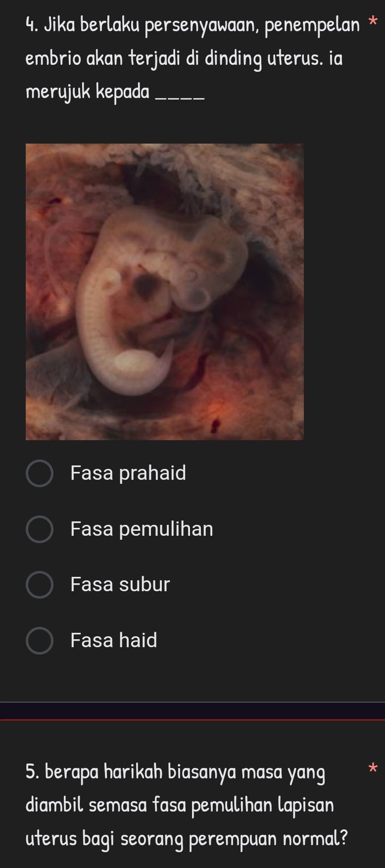Pick the Fasa subur radio circle

(39, 585)
